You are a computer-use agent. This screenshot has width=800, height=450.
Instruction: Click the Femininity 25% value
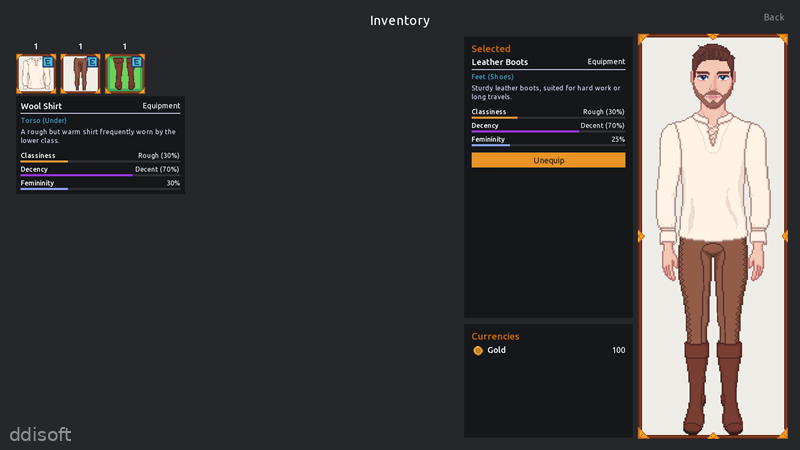point(618,139)
